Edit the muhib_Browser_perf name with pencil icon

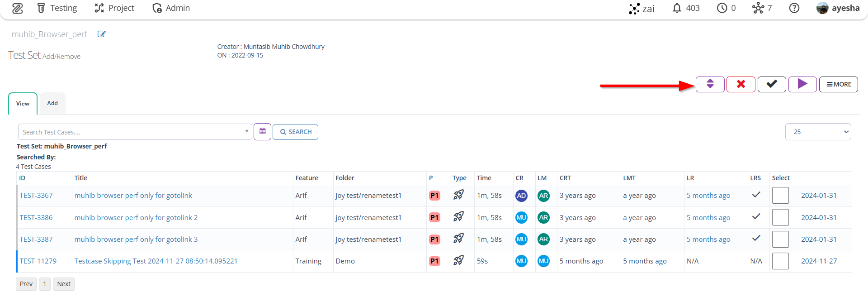point(102,34)
